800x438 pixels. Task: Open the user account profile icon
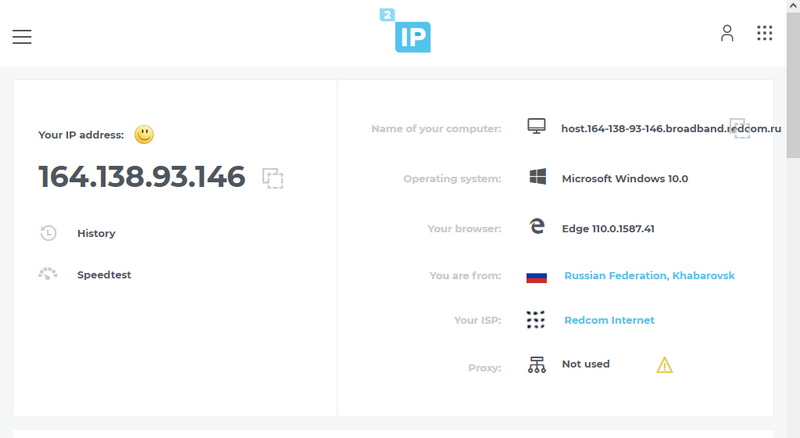click(727, 33)
